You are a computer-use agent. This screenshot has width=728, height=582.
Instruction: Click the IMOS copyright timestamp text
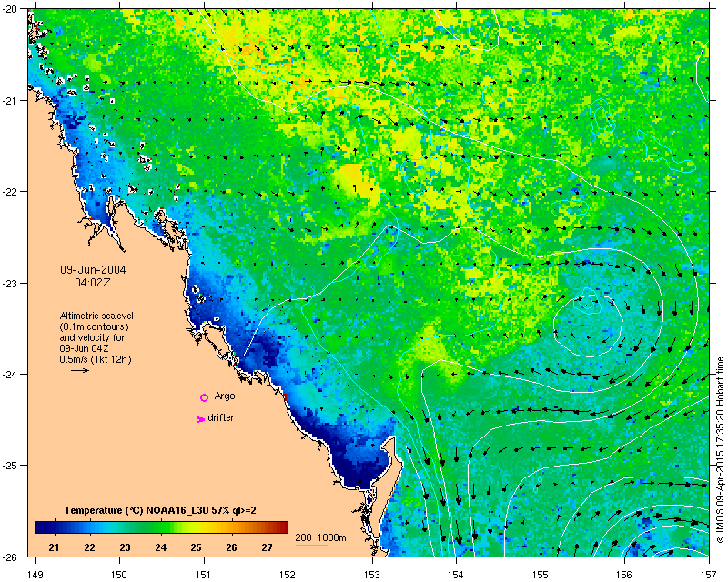coord(720,449)
